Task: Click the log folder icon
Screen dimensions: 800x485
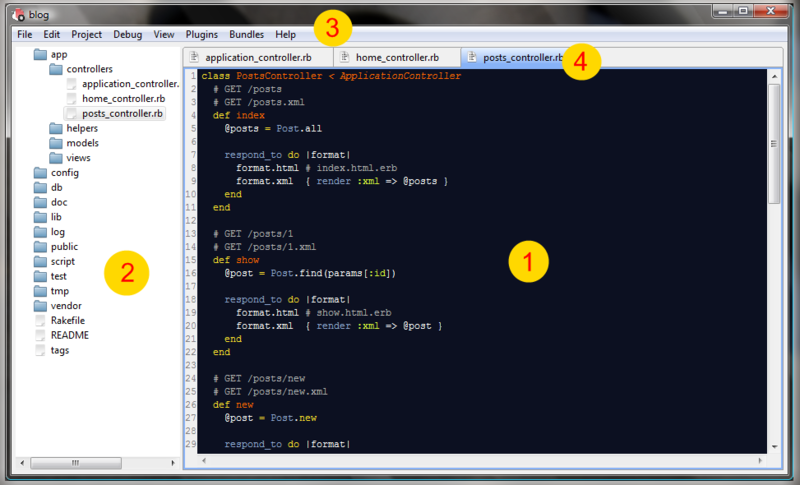Action: [x=40, y=232]
